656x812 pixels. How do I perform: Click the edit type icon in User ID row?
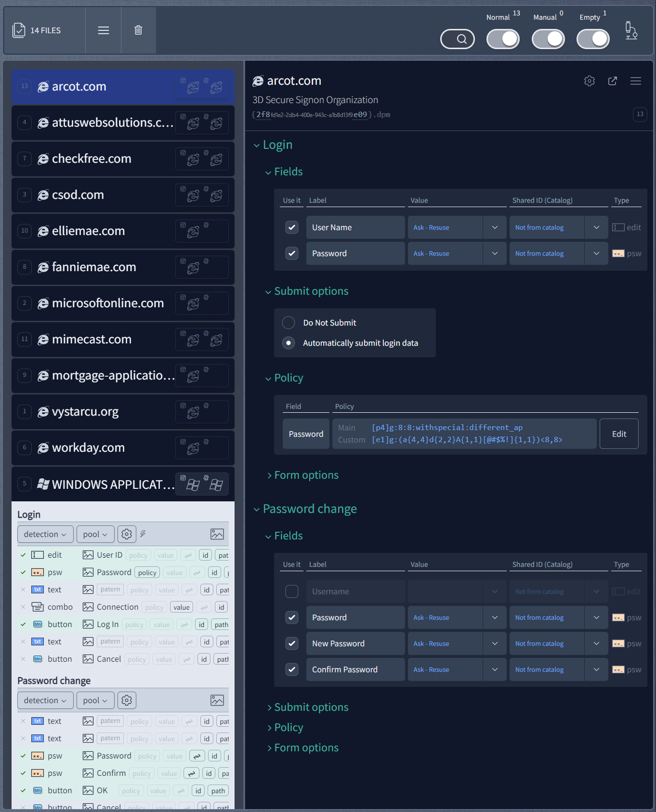[38, 555]
